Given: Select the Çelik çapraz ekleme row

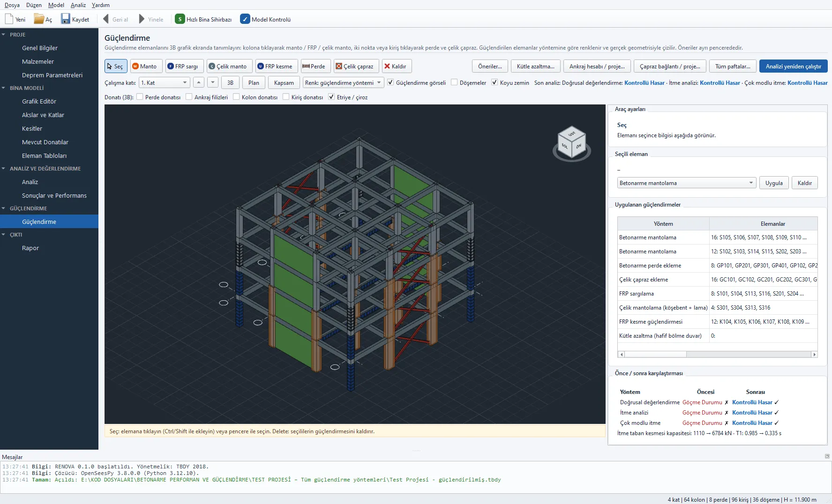Looking at the screenshot, I should tap(717, 279).
